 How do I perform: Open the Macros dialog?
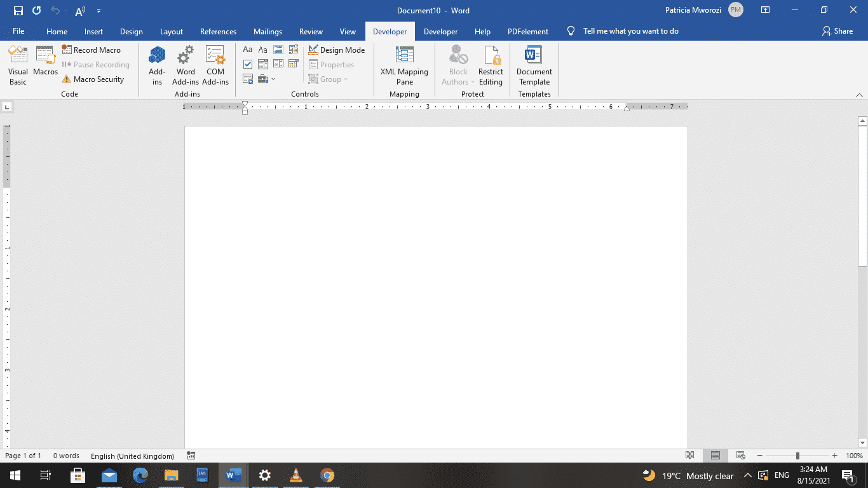[x=45, y=64]
